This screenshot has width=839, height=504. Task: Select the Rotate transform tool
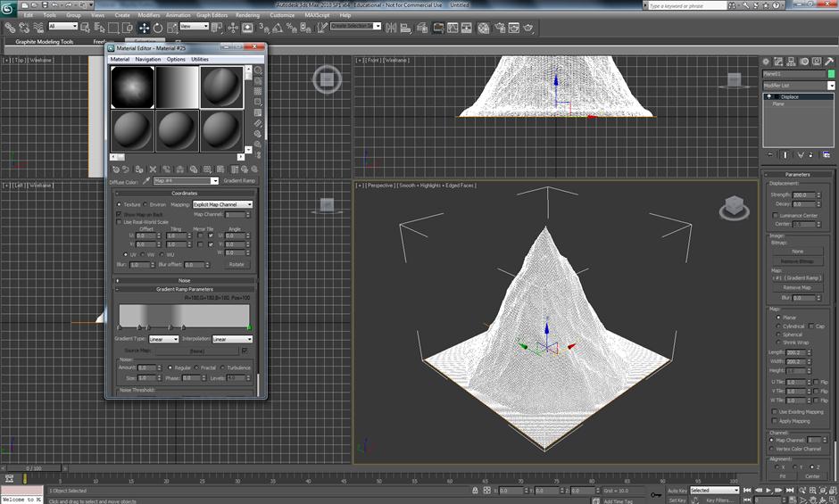point(158,28)
